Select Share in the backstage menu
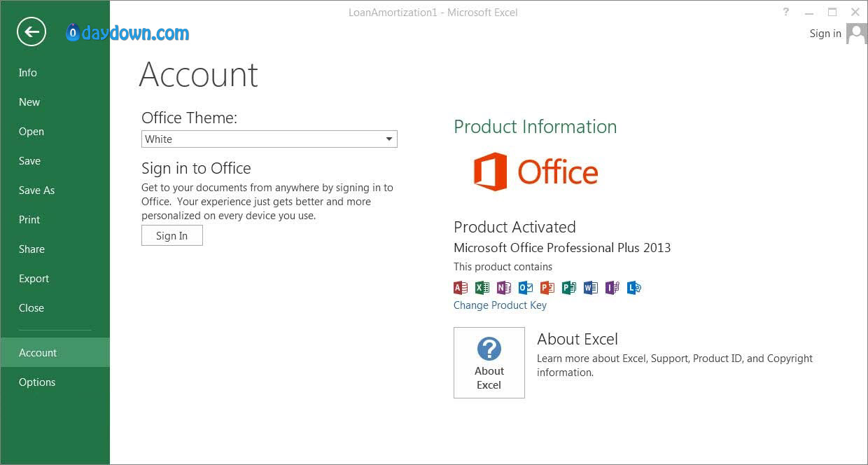 coord(55,249)
